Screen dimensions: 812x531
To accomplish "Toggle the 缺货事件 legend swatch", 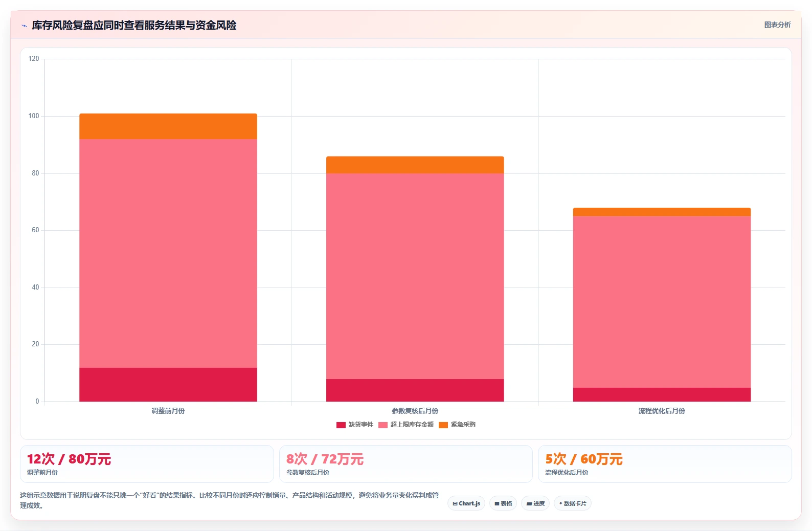I will point(341,425).
